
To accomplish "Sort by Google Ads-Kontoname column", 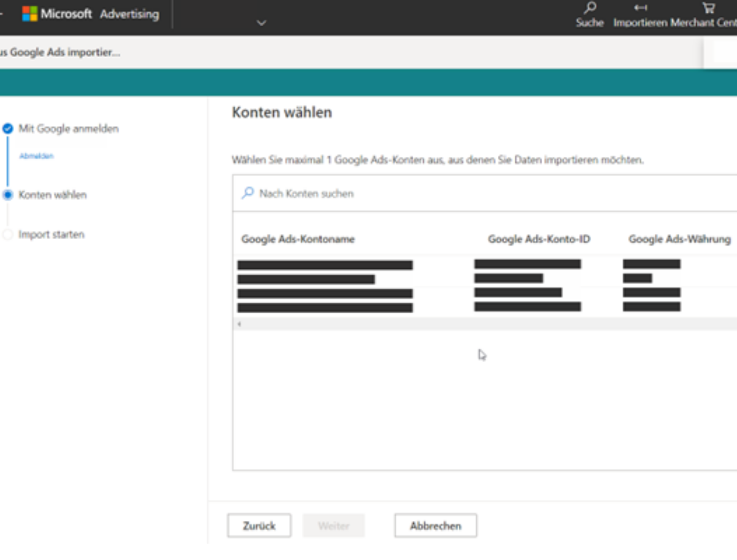I will click(298, 239).
